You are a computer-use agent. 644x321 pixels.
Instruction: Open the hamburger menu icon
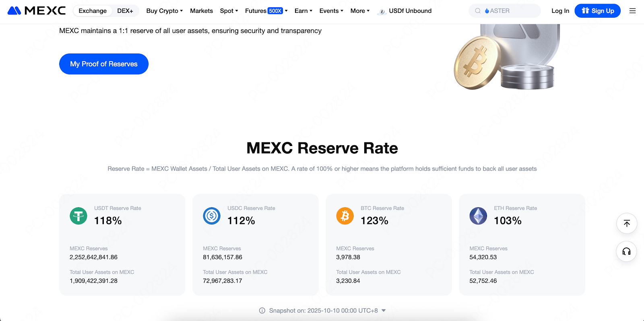coord(632,11)
